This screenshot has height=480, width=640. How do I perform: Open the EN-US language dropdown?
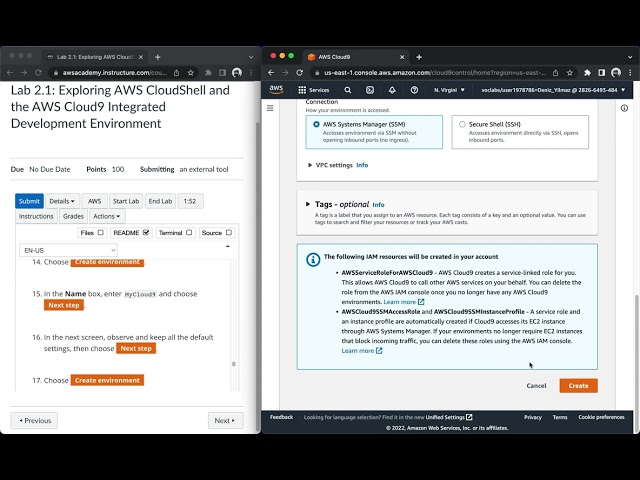68,250
